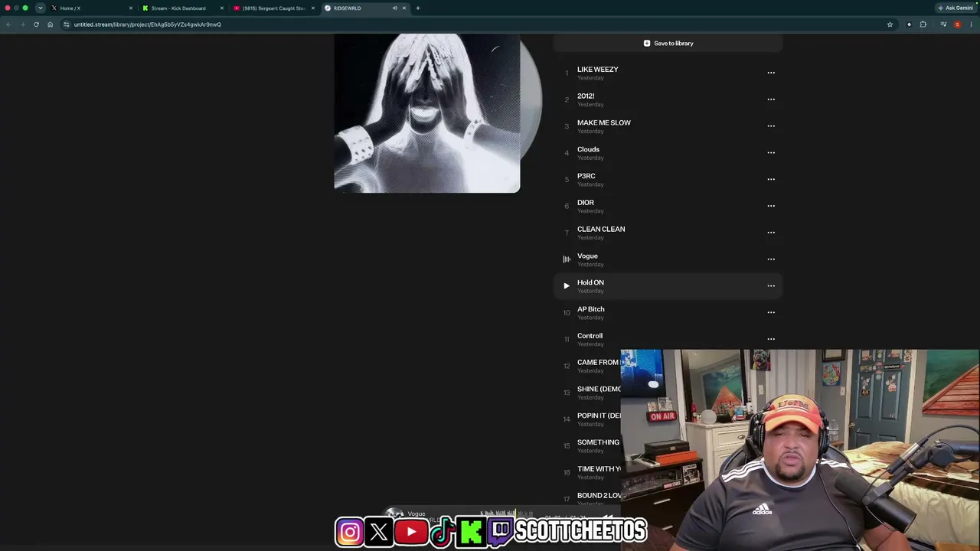
Task: Select track 2012!
Action: (586, 96)
